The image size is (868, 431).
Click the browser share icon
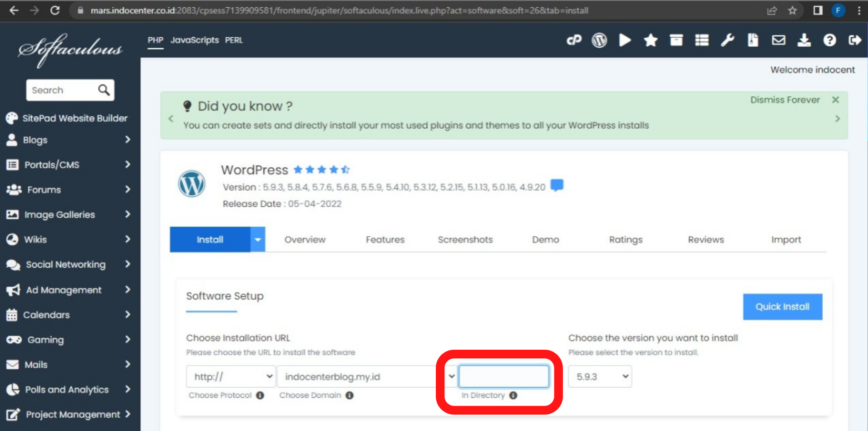[x=772, y=10]
